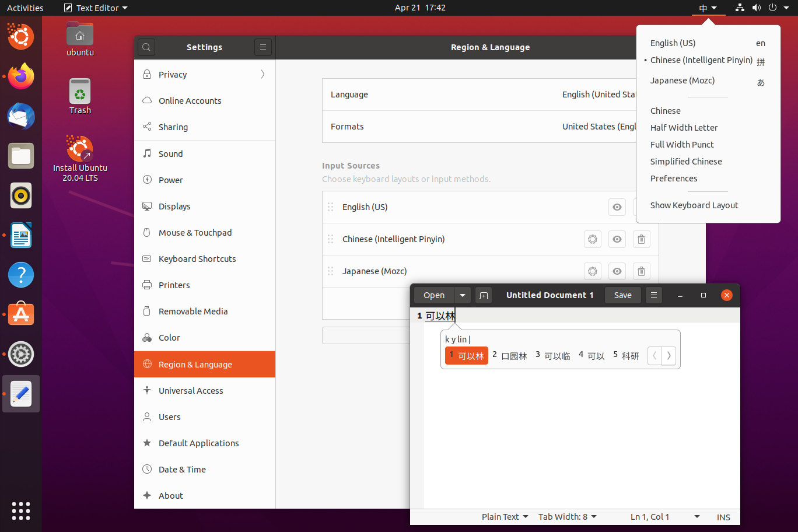Select Japanese (Mozc) in input menu
The width and height of the screenshot is (798, 532).
click(682, 80)
